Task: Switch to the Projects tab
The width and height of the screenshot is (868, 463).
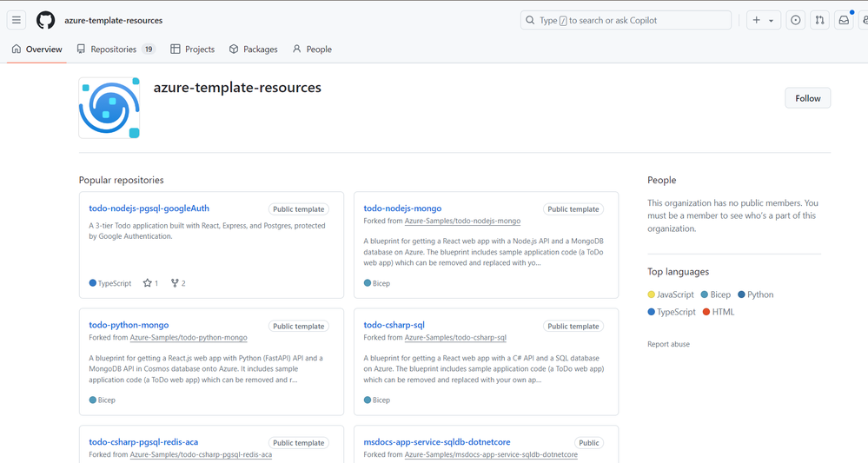Action: pos(193,50)
